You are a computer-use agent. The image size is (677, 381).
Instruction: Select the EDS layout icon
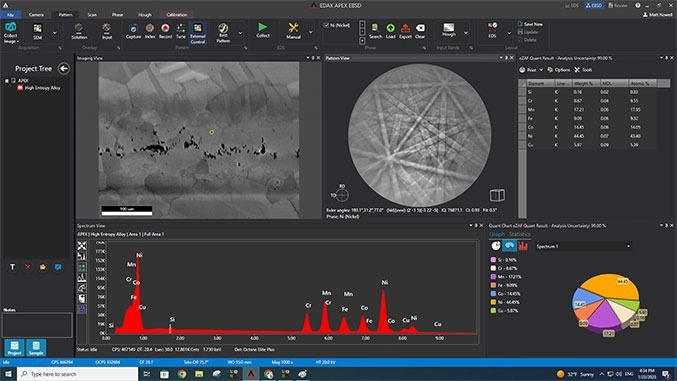tap(492, 29)
